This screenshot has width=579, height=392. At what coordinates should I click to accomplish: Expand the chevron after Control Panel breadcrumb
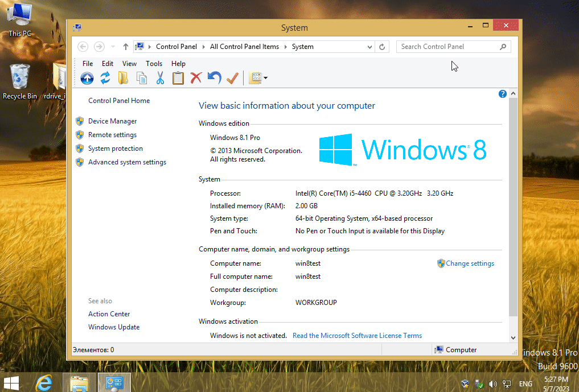204,47
